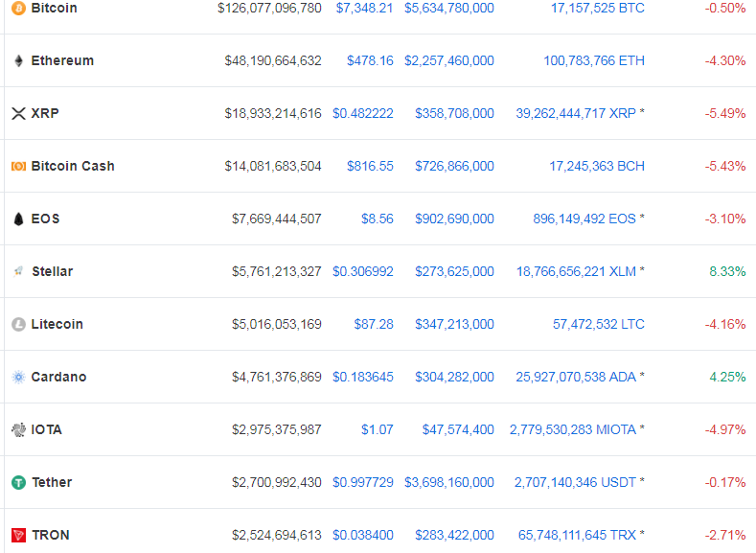The width and height of the screenshot is (756, 553).
Task: Click the Bitcoin coin logo icon
Action: point(18,9)
